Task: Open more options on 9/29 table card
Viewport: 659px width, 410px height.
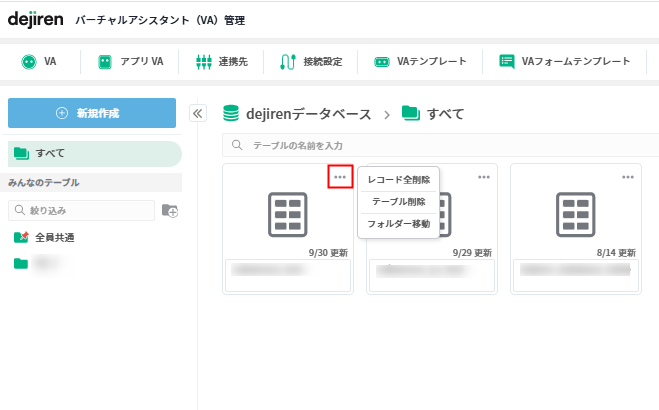Action: (x=484, y=177)
